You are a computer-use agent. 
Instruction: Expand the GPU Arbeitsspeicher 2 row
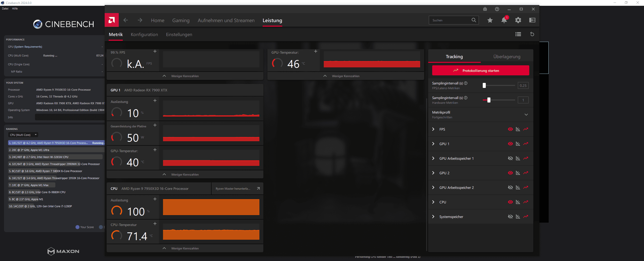tap(433, 187)
